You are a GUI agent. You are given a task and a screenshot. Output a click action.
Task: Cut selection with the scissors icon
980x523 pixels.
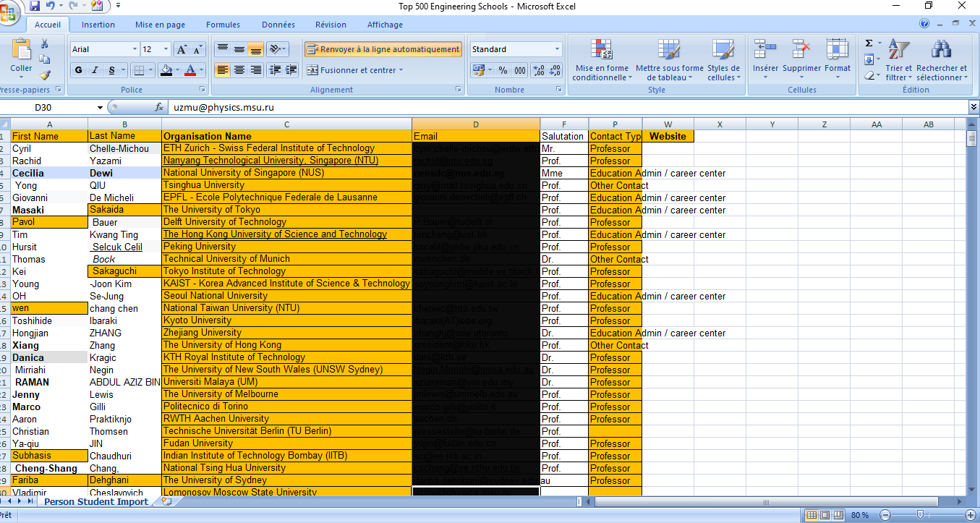[x=45, y=44]
